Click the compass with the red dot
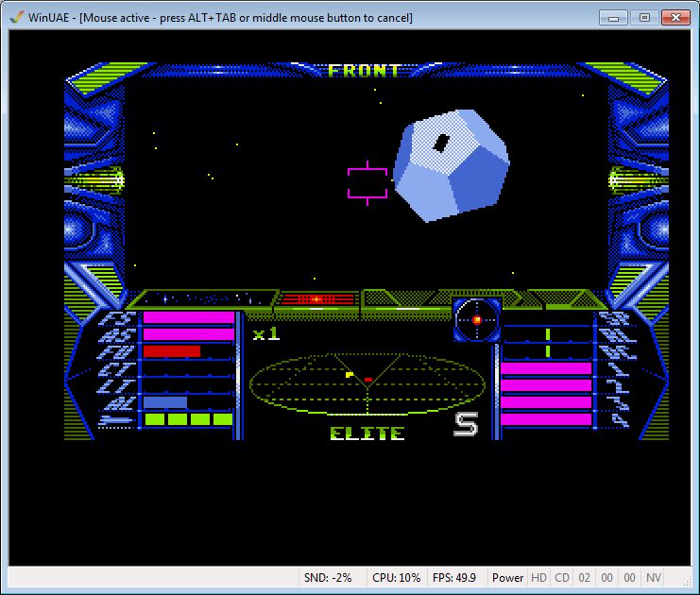 tap(476, 319)
